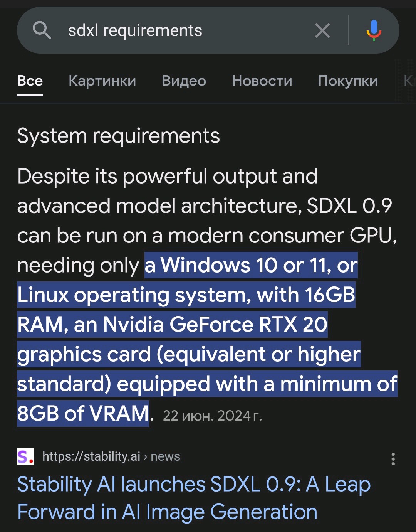Click the highlighted '8GB of VRAM' text
This screenshot has height=532, width=416.
(83, 414)
